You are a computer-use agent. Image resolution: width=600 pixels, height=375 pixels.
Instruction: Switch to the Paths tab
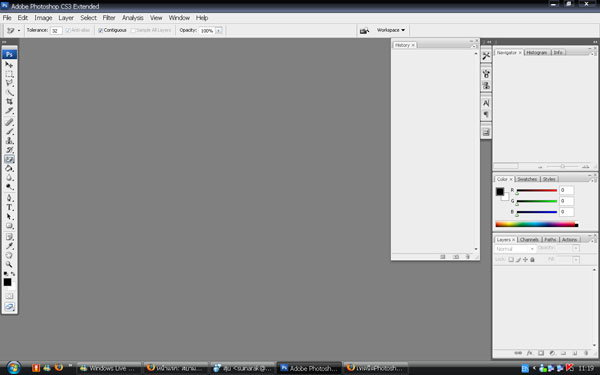click(x=550, y=240)
